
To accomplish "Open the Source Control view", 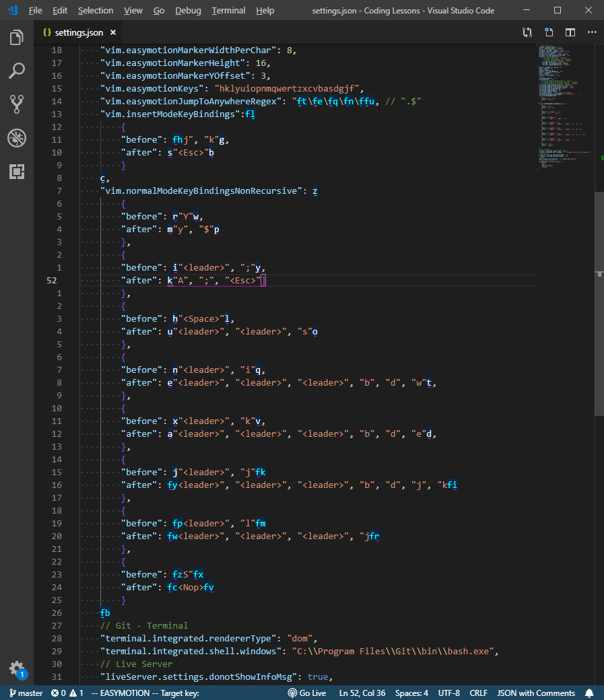I will pyautogui.click(x=17, y=104).
